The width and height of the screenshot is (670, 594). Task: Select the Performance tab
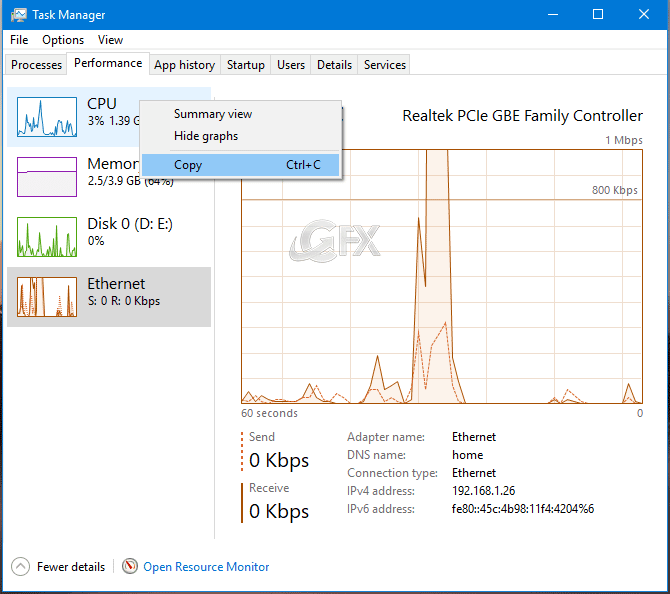pos(108,63)
